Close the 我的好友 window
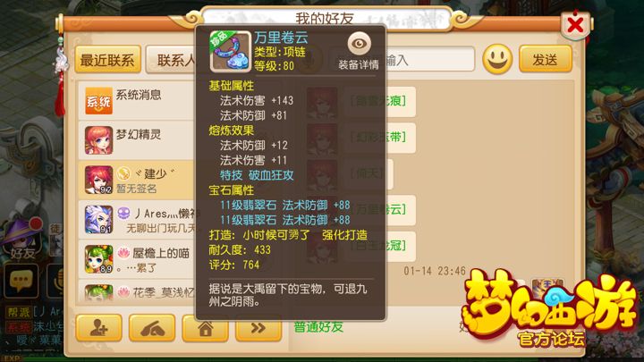 click(x=575, y=25)
